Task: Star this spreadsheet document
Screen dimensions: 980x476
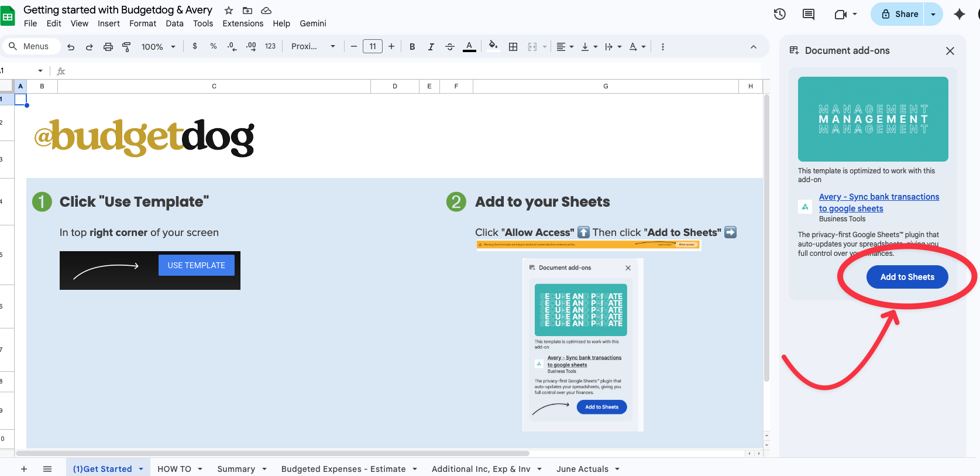Action: [x=229, y=11]
